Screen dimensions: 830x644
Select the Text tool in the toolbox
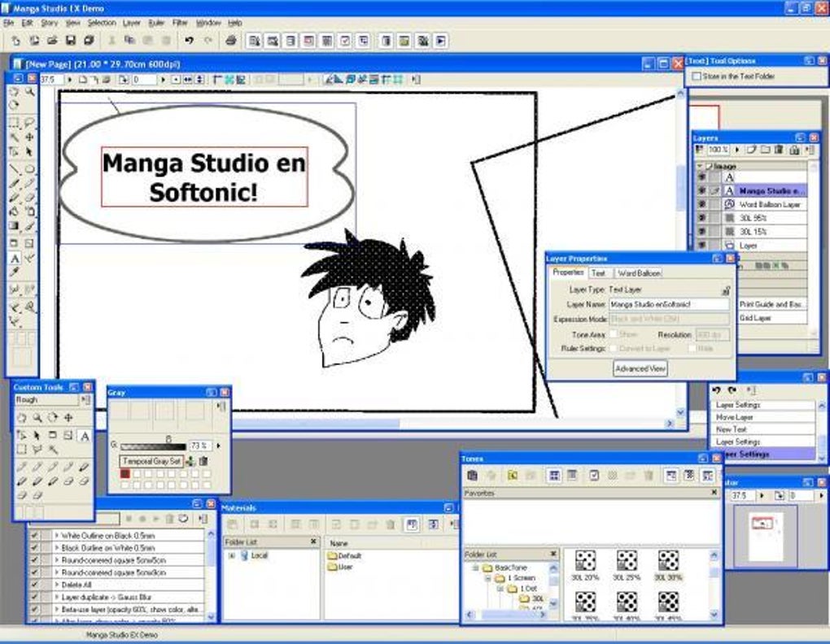tap(15, 259)
